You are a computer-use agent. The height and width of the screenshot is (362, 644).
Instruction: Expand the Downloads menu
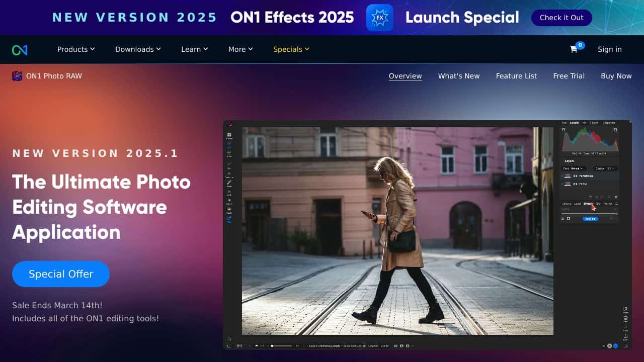click(x=138, y=49)
